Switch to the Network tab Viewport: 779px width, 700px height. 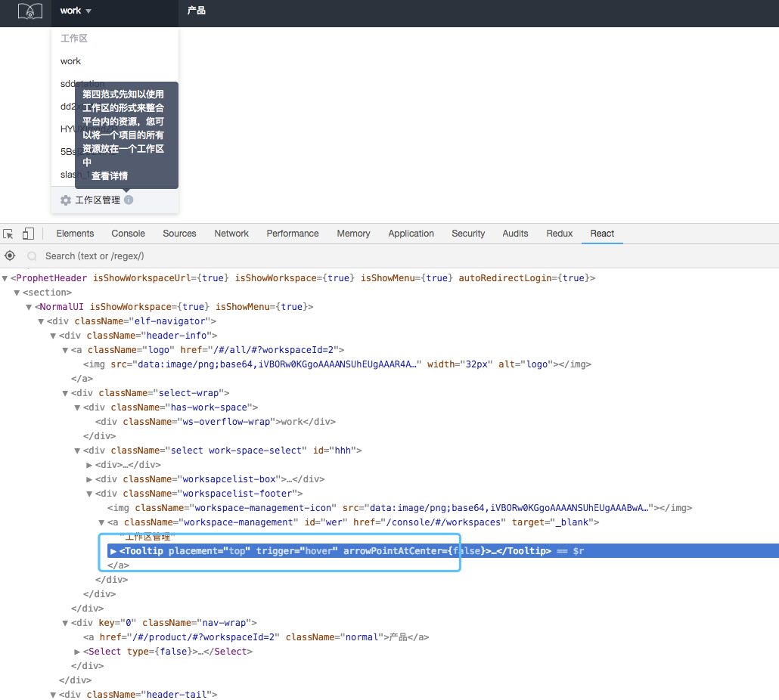click(x=231, y=234)
